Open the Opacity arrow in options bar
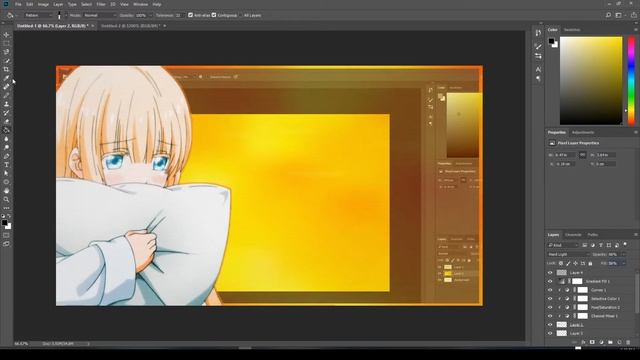Image resolution: width=640 pixels, height=360 pixels. pyautogui.click(x=150, y=15)
